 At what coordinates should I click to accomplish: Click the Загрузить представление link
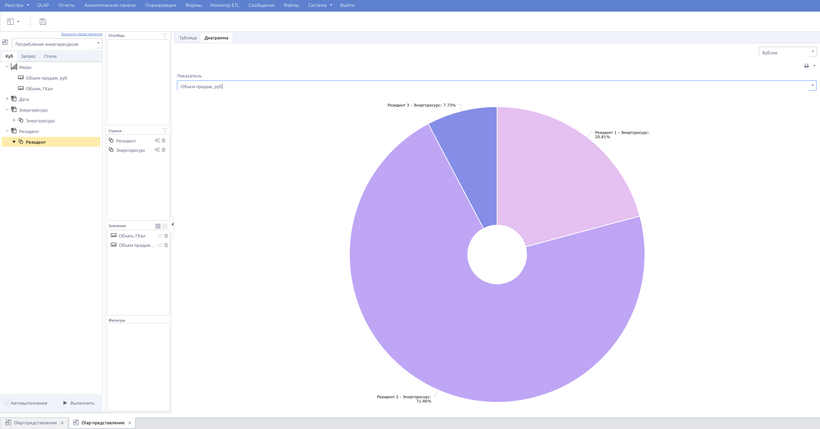click(x=81, y=34)
